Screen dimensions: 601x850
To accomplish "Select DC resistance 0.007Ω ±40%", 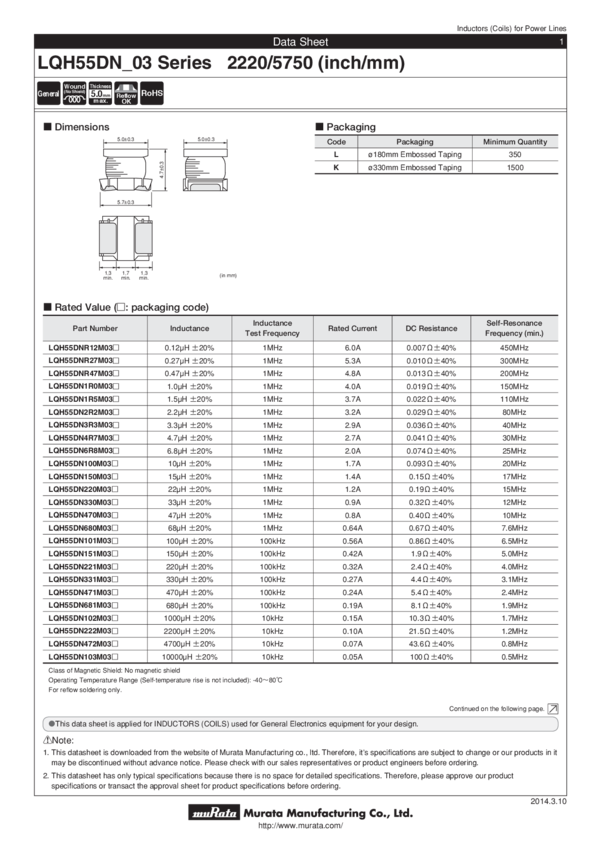I will tap(431, 348).
